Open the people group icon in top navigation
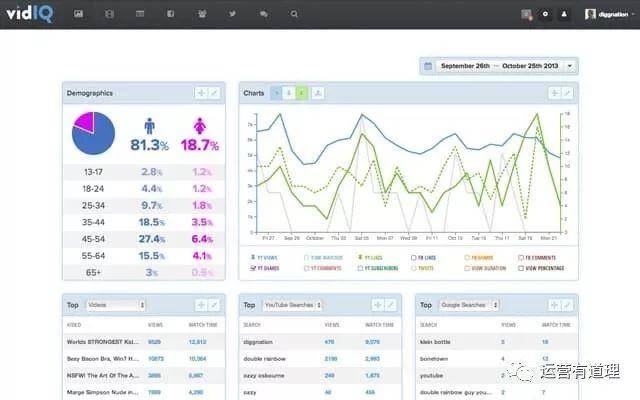The height and width of the screenshot is (400, 640). point(202,14)
